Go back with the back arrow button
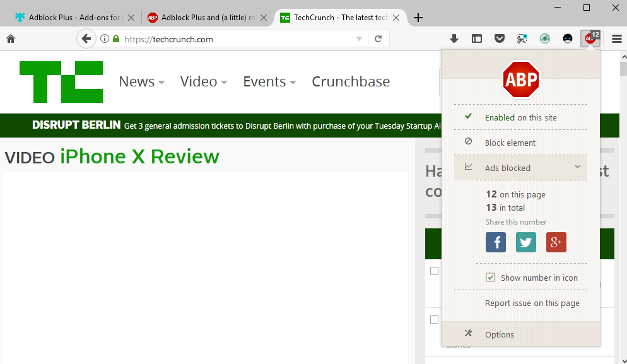This screenshot has width=627, height=364. [x=86, y=39]
